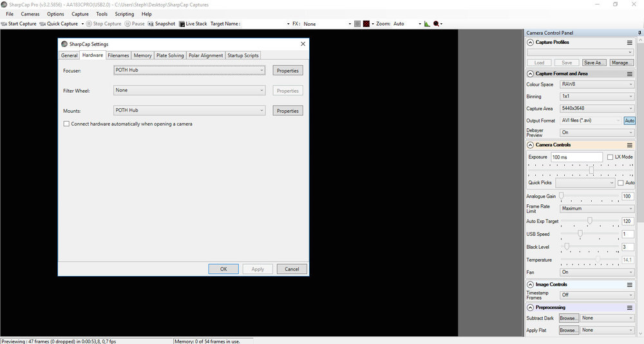The width and height of the screenshot is (644, 344).
Task: Open Camera Controls section menu icon
Action: coord(630,145)
